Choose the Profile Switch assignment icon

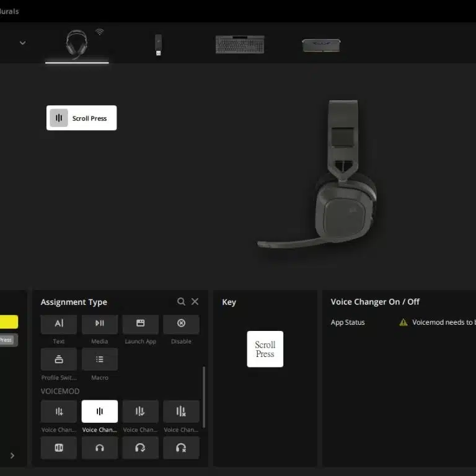(59, 359)
